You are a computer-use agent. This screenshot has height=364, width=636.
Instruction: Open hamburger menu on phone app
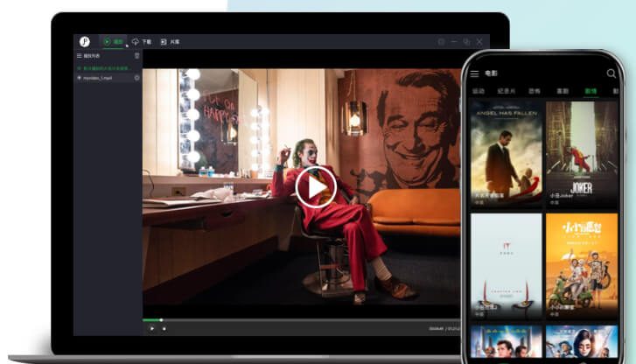coord(475,74)
